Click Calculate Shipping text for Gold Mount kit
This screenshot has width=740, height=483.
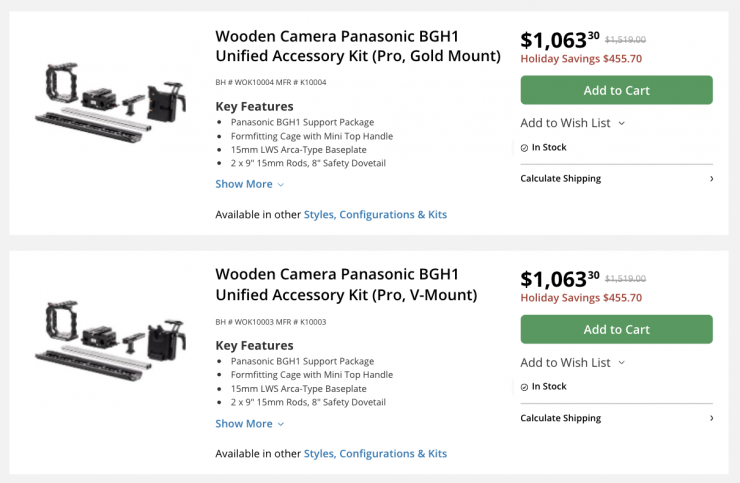[561, 179]
